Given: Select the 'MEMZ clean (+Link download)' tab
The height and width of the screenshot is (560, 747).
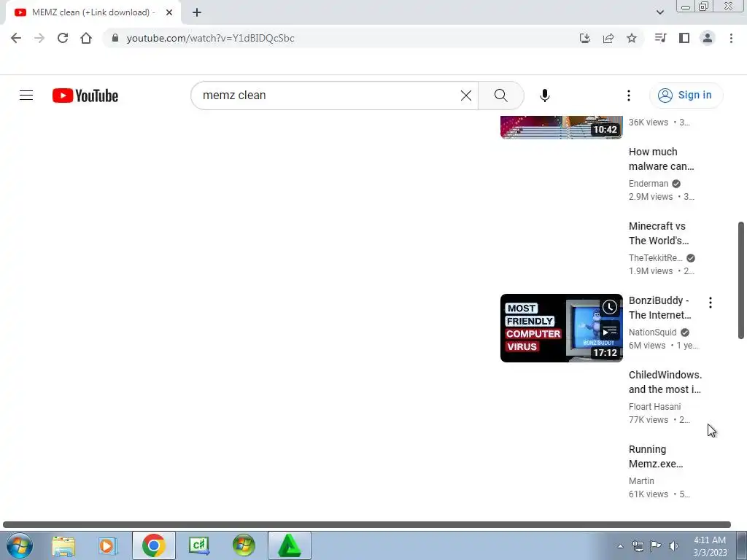Looking at the screenshot, I should coord(93,12).
